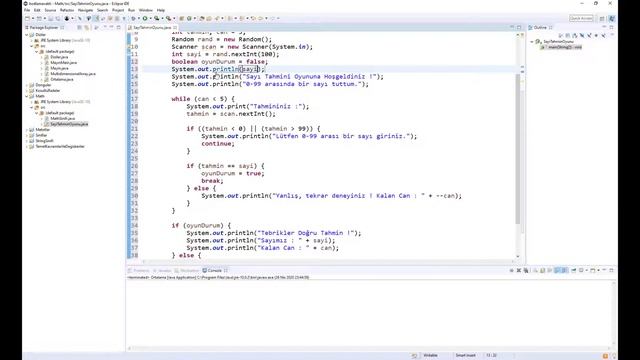Image resolution: width=640 pixels, height=360 pixels.
Task: Click the New Java Package toolbar icon
Action: pos(181,18)
